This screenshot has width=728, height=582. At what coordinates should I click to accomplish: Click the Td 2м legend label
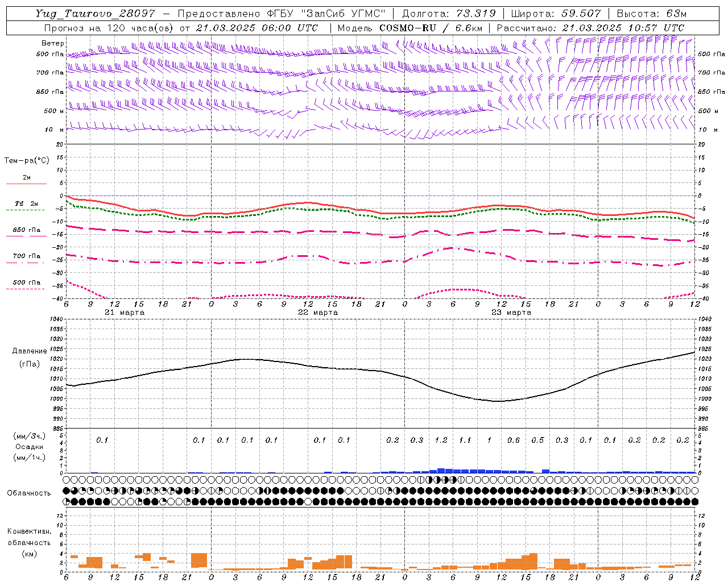[27, 203]
